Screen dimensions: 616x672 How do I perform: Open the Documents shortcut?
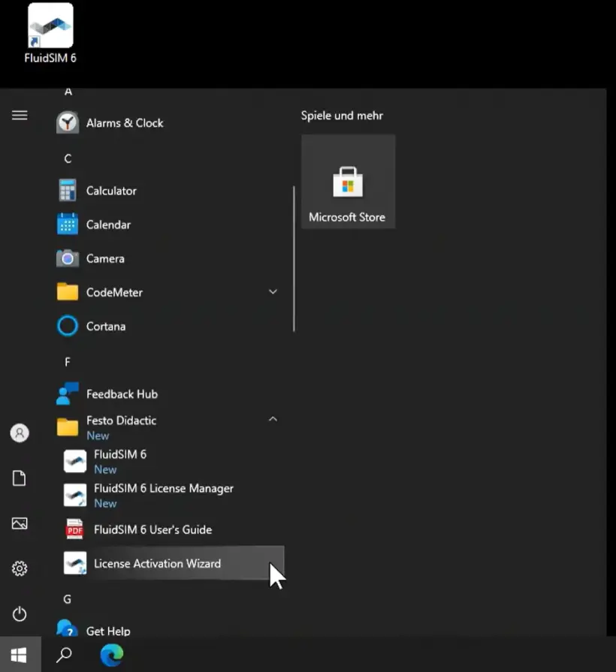pos(20,478)
